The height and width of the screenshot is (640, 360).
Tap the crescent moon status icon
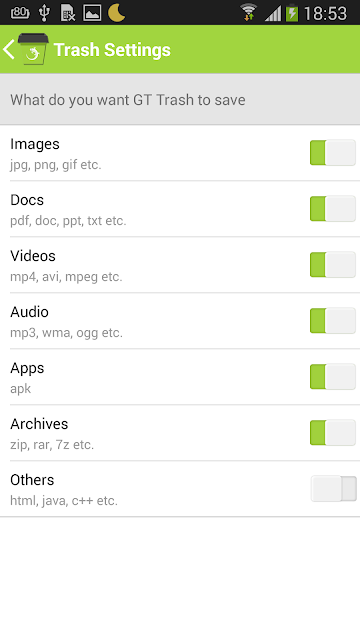[116, 13]
